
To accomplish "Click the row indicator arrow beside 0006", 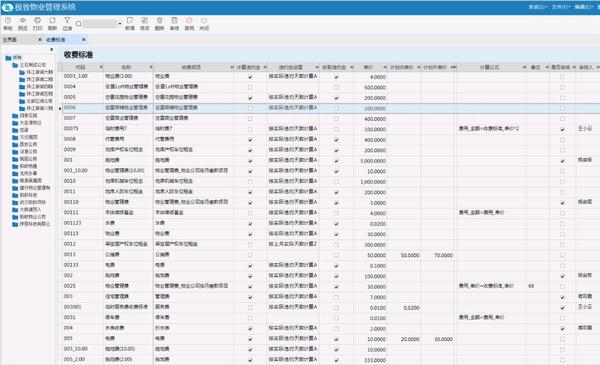I will (x=60, y=109).
